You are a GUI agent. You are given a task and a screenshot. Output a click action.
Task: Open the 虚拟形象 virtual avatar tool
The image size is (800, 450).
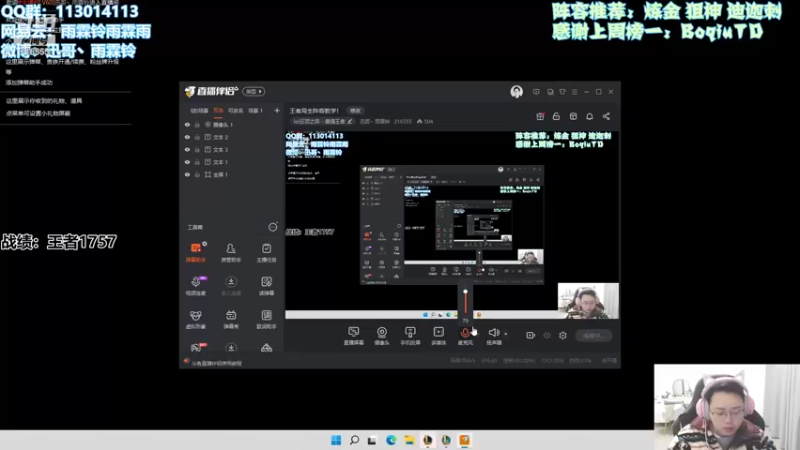click(x=196, y=319)
